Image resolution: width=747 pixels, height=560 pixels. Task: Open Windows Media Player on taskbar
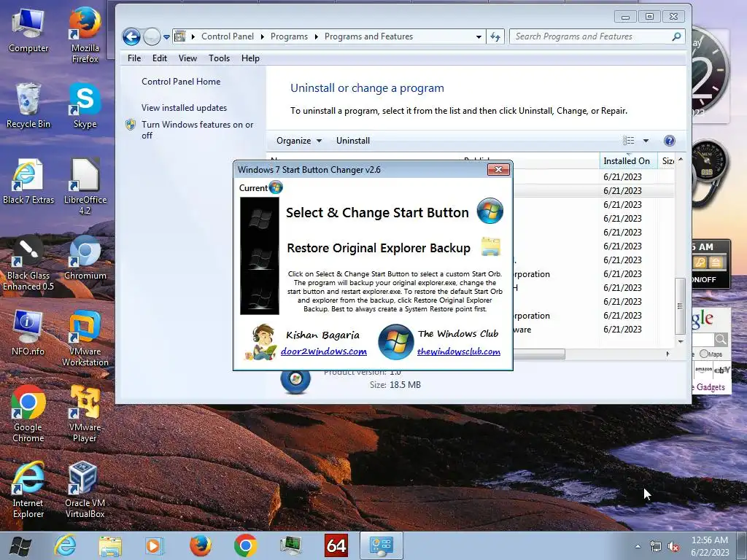[x=155, y=545]
